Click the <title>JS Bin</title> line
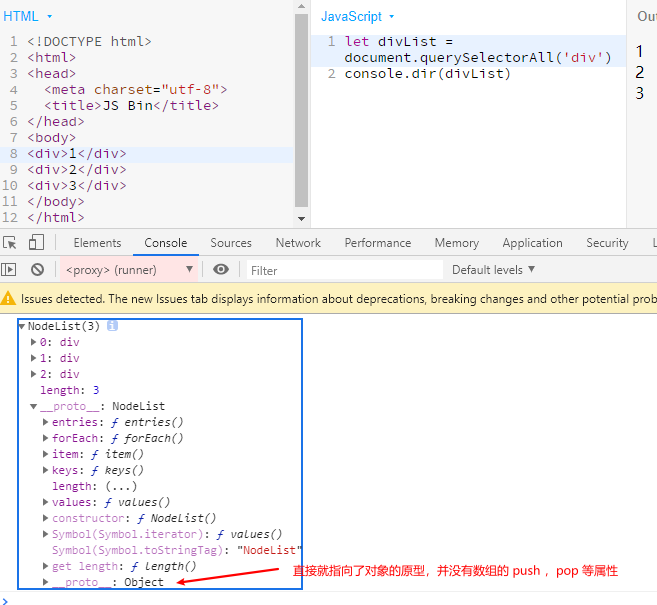 pyautogui.click(x=131, y=106)
